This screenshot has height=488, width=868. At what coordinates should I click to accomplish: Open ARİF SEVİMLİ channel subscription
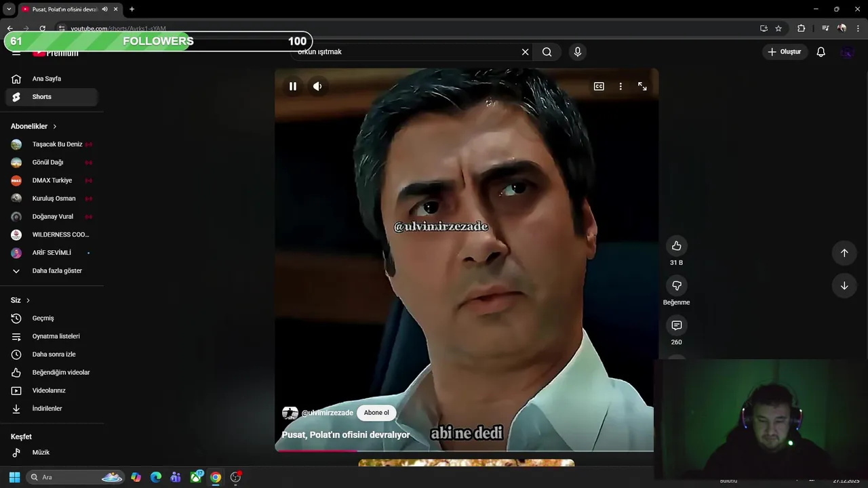pos(52,253)
